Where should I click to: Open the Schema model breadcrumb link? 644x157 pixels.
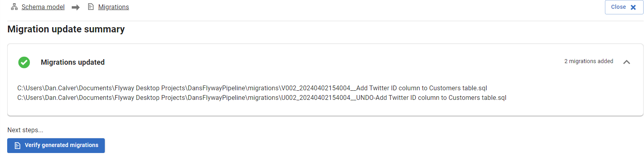point(43,7)
